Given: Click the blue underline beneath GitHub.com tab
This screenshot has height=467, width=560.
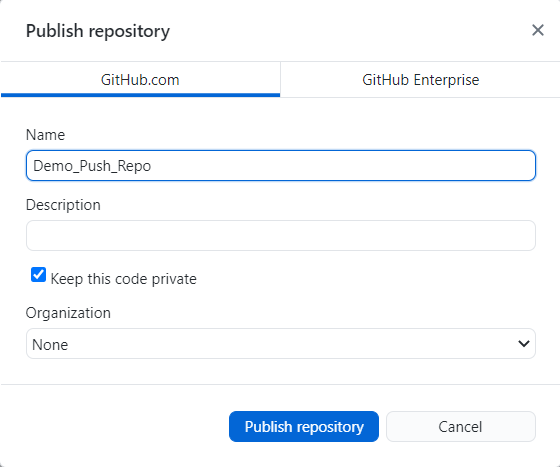Looking at the screenshot, I should coord(140,95).
